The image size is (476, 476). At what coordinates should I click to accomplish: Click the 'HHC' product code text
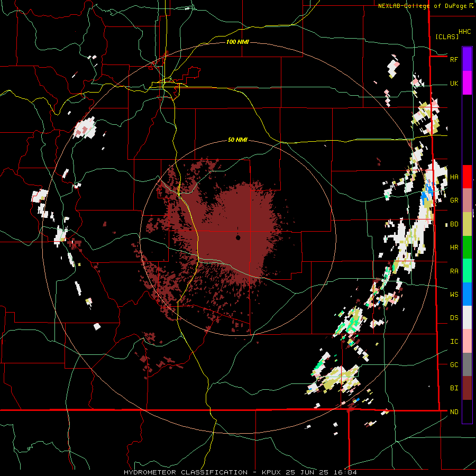pyautogui.click(x=464, y=32)
